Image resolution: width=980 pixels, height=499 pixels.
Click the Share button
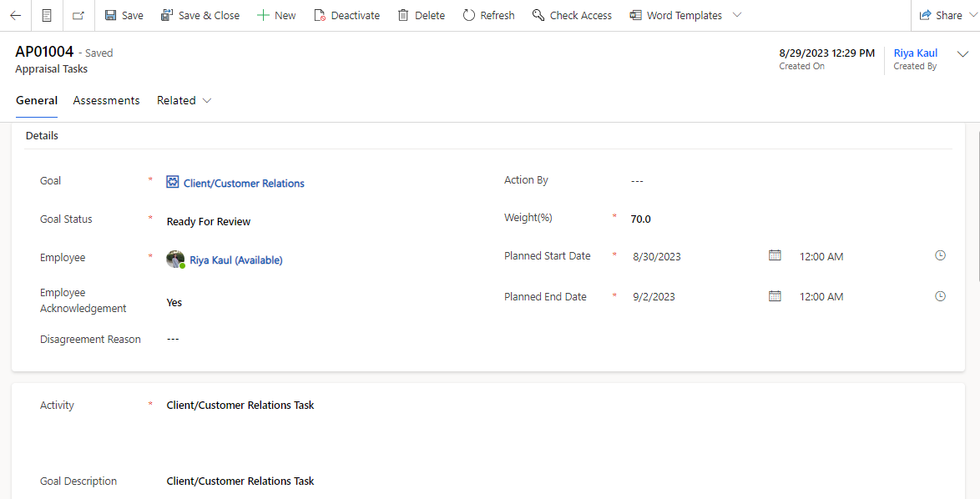941,15
